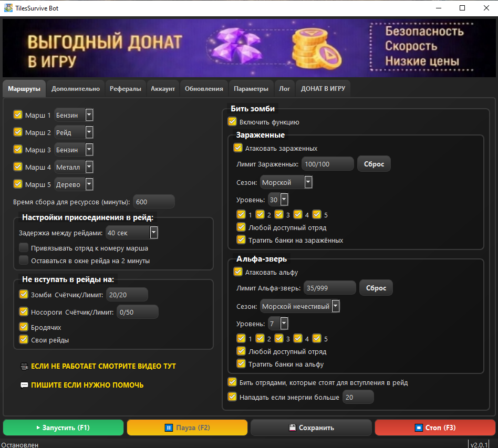Open the Зараженные Сезон Морской dropdown

[x=308, y=182]
